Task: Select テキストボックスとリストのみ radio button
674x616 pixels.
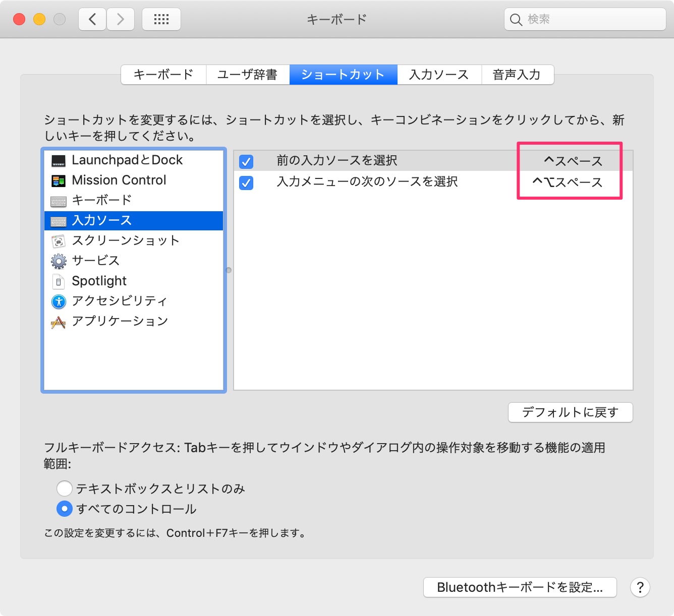Action: click(x=64, y=488)
